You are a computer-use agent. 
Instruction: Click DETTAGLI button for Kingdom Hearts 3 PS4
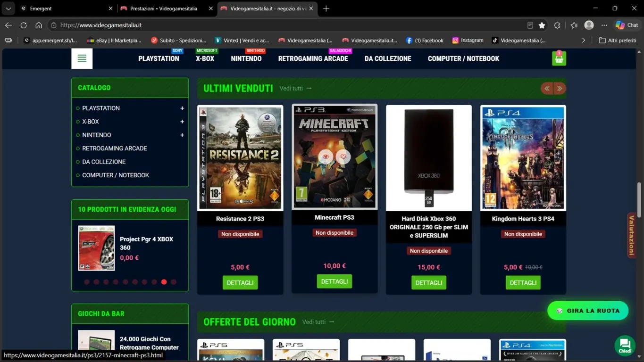pyautogui.click(x=523, y=283)
